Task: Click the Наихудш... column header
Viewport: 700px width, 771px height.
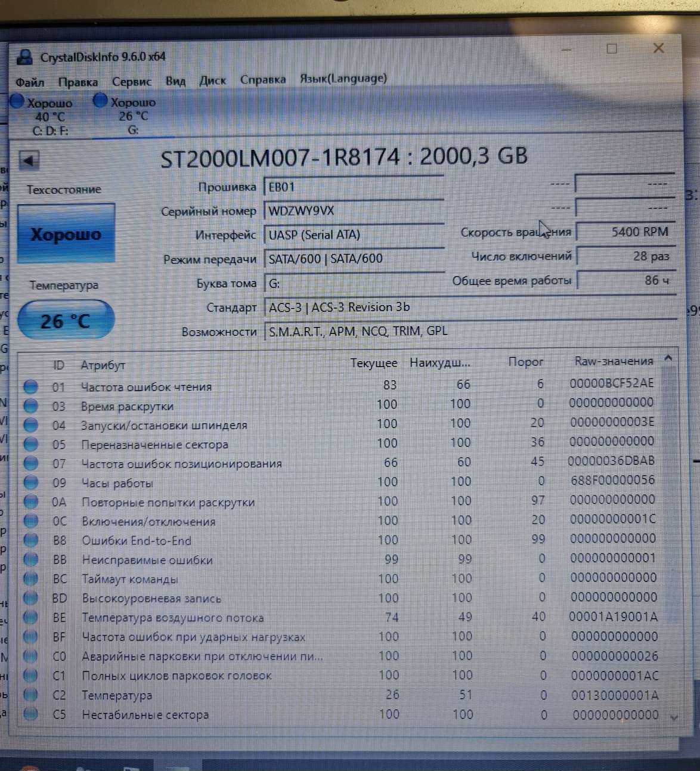Action: pos(439,363)
